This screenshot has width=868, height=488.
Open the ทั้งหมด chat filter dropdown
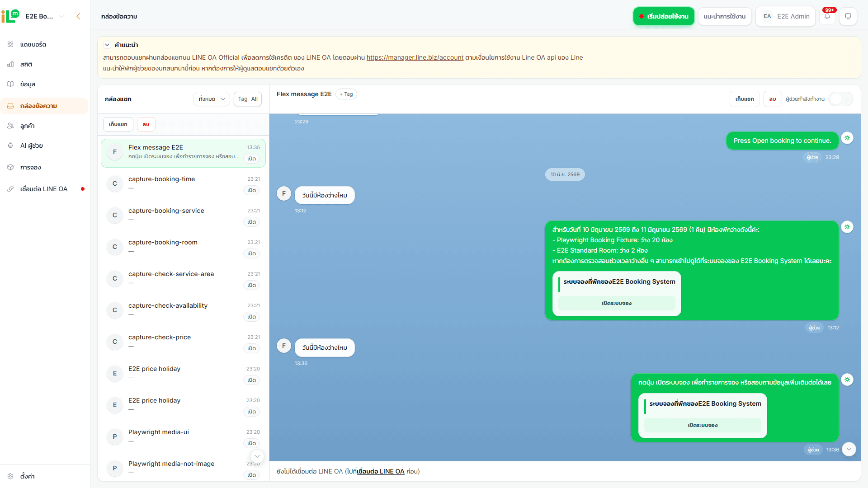212,99
